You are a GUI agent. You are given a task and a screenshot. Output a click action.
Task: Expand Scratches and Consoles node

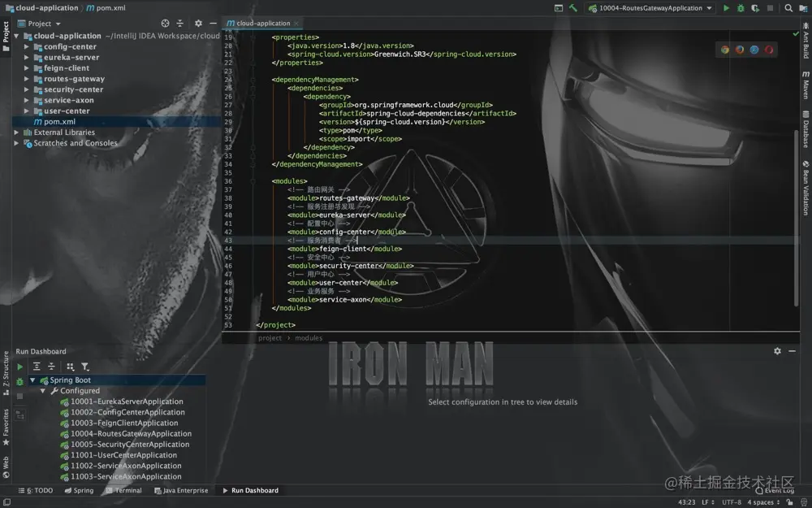[x=16, y=143]
